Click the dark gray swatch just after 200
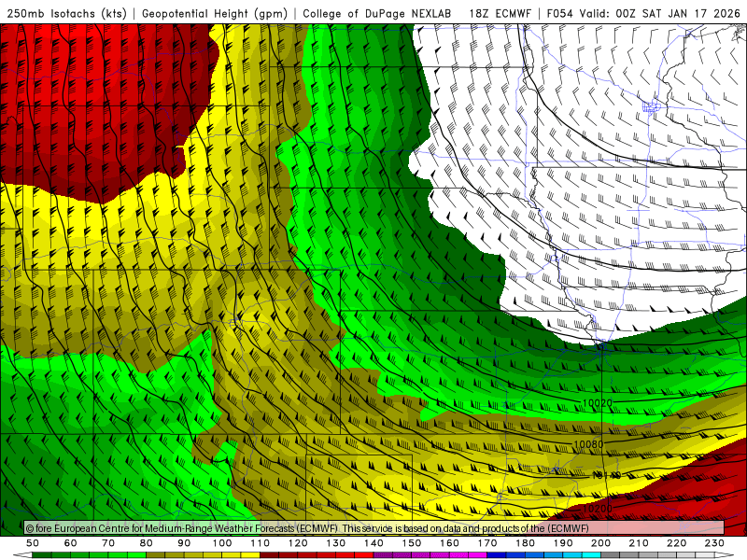The image size is (747, 560). [x=611, y=554]
